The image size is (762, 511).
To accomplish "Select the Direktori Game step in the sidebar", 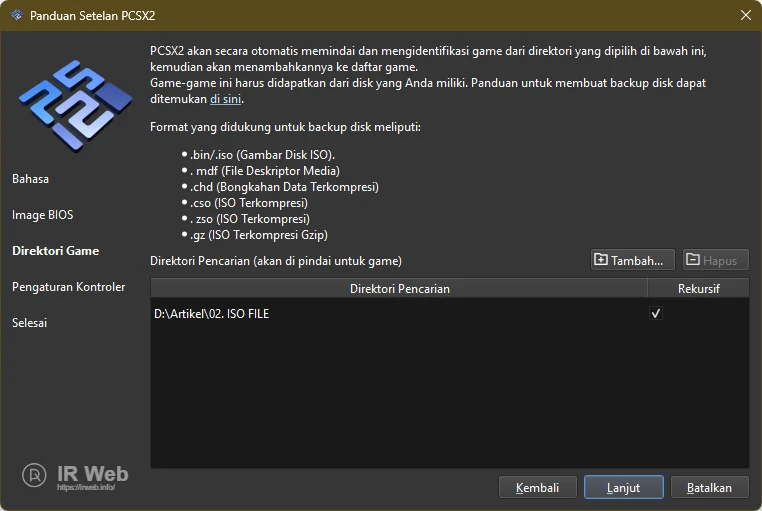I will pos(55,251).
